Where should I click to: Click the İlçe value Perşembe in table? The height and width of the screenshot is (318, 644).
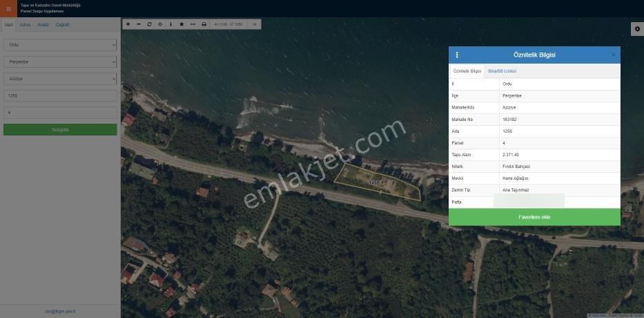[511, 96]
